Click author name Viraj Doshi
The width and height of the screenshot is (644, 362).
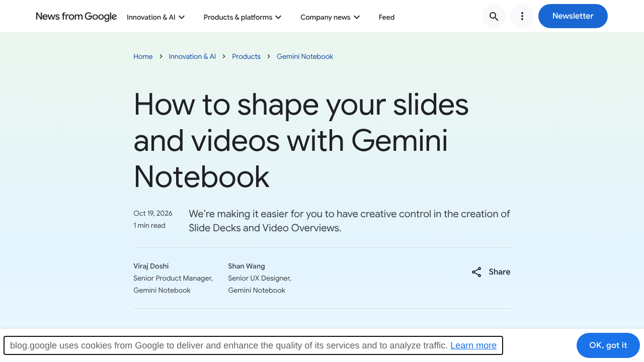tap(151, 266)
